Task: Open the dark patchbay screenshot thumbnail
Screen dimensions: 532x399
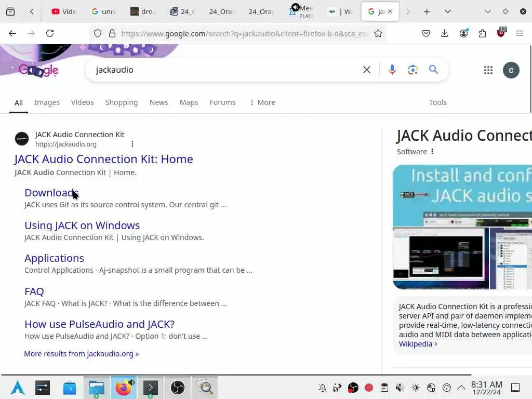Action: 441,258
